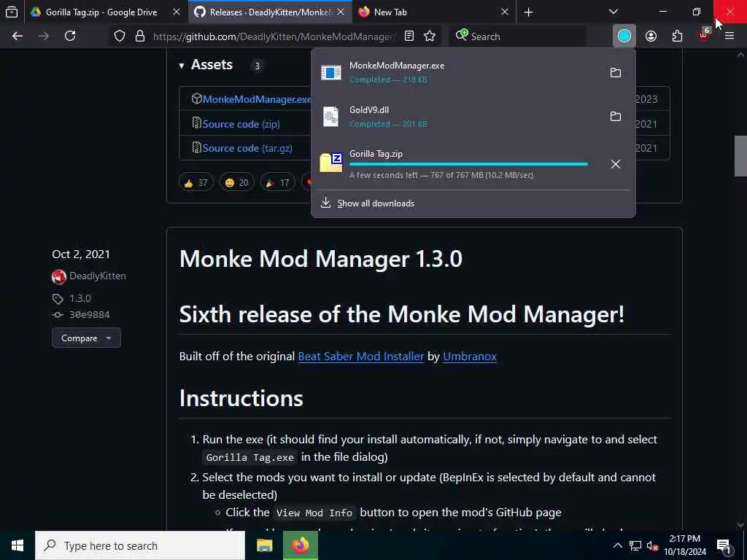Open the Firefox hamburger menu
Image resolution: width=747 pixels, height=560 pixels.
coord(729,36)
